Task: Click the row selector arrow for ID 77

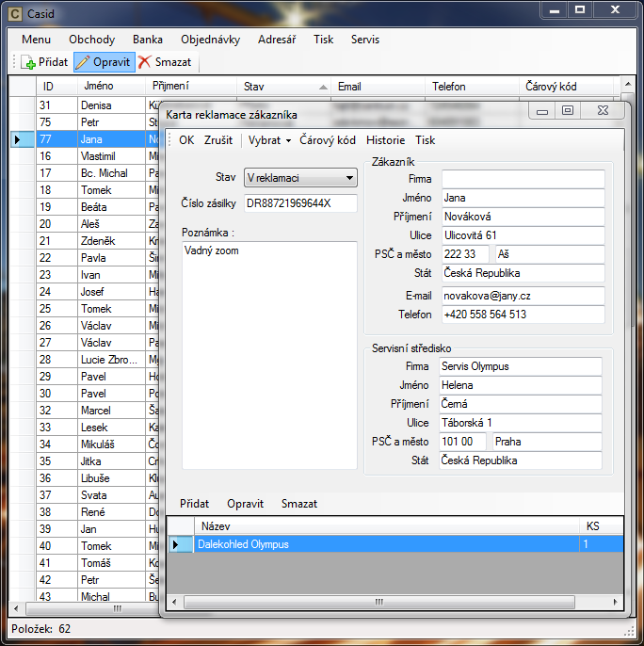Action: [x=23, y=139]
